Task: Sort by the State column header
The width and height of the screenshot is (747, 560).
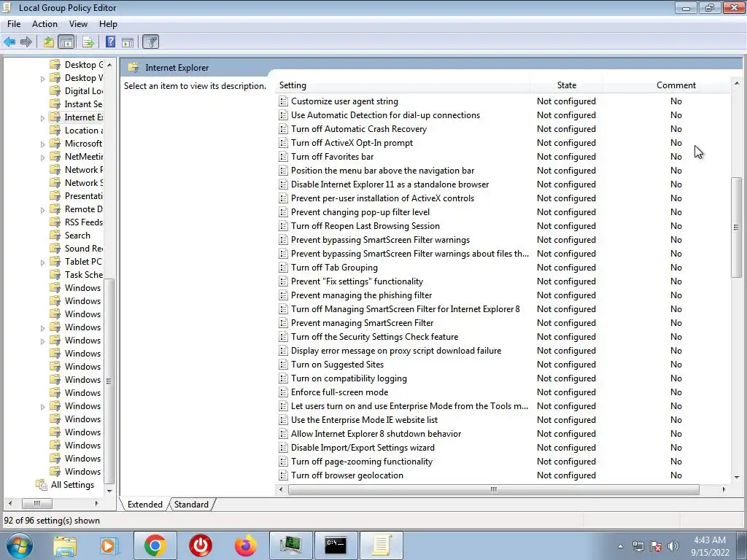Action: (x=566, y=85)
